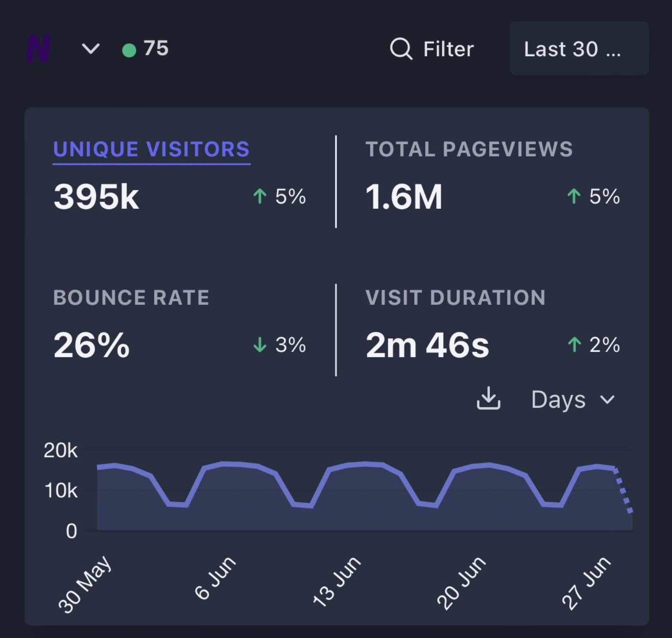Select the Visit Duration metric
672x638 pixels.
coord(455,298)
